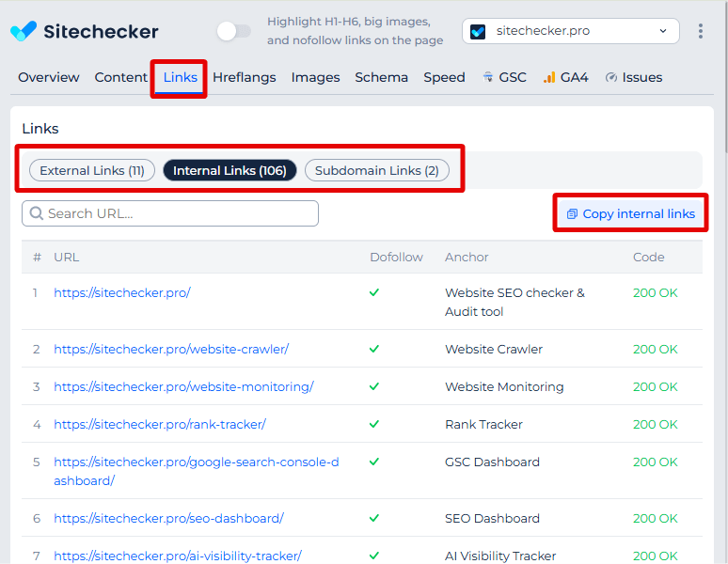This screenshot has width=728, height=564.
Task: Switch to the Images tab
Action: click(315, 77)
